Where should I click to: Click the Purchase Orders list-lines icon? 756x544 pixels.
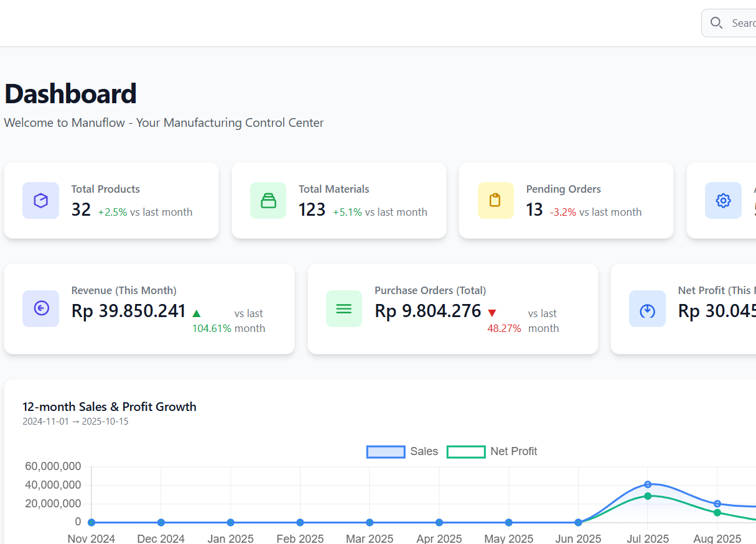343,308
